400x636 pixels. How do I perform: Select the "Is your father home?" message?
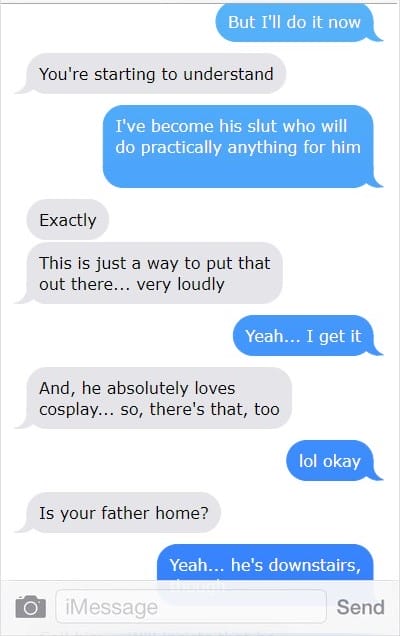coord(123,513)
